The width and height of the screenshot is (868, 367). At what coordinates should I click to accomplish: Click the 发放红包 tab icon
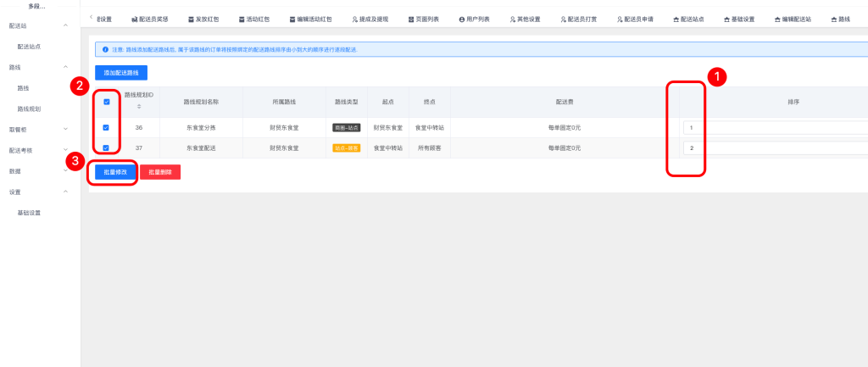tap(188, 19)
